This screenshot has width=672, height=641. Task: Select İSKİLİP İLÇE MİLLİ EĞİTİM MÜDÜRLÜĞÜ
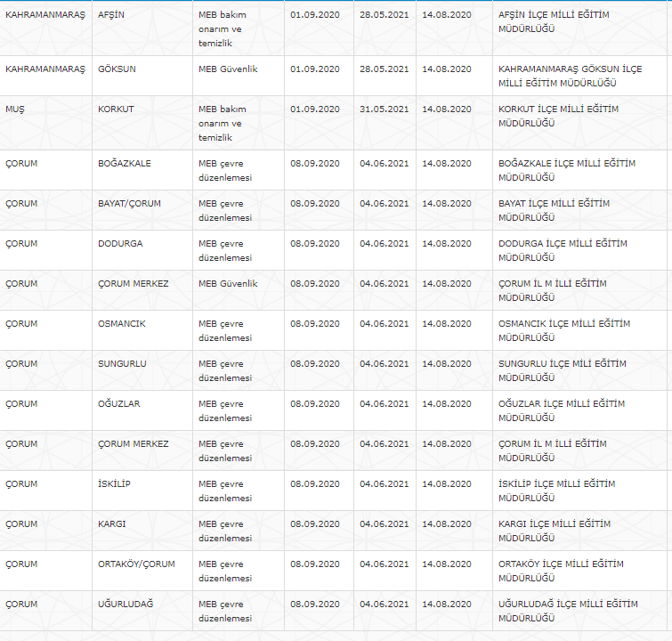click(556, 491)
